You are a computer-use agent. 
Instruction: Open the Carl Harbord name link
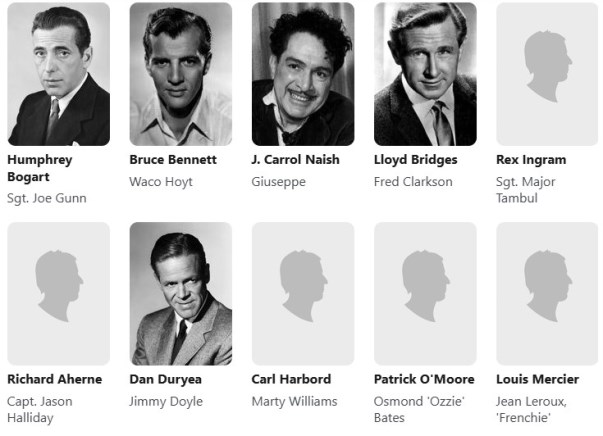coord(291,379)
